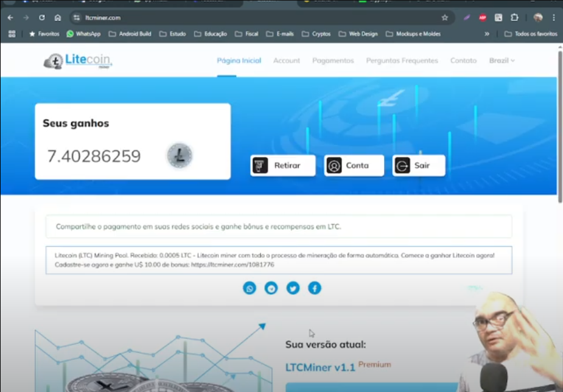563x392 pixels.
Task: Open the Web Design bookmarks folder
Action: click(358, 33)
